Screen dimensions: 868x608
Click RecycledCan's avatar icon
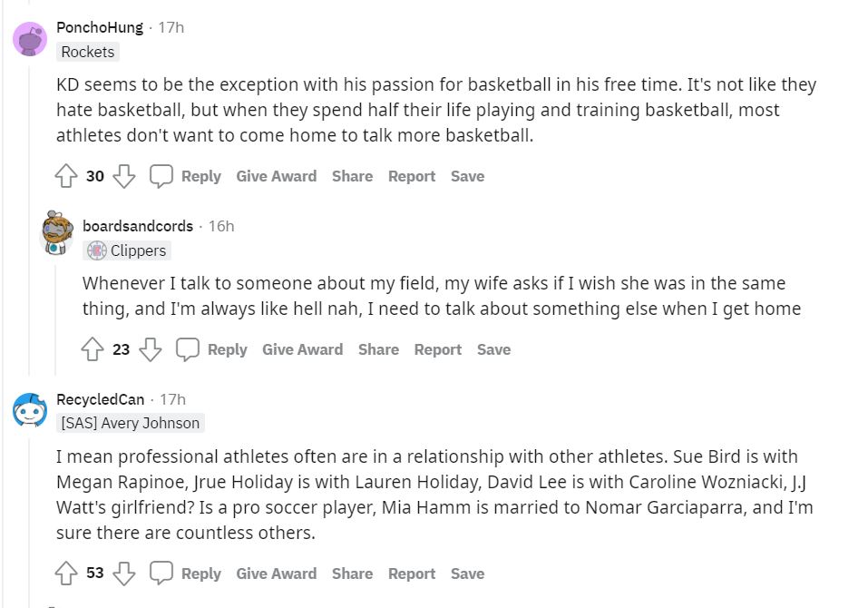(x=30, y=409)
